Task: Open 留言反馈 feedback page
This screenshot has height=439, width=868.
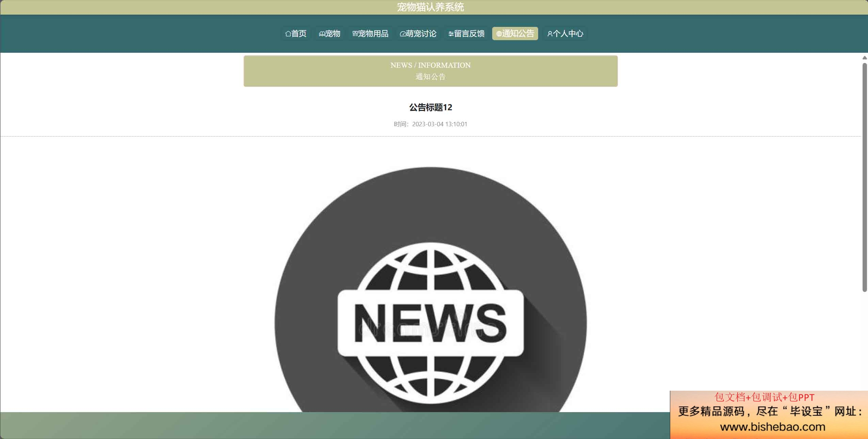Action: [466, 34]
